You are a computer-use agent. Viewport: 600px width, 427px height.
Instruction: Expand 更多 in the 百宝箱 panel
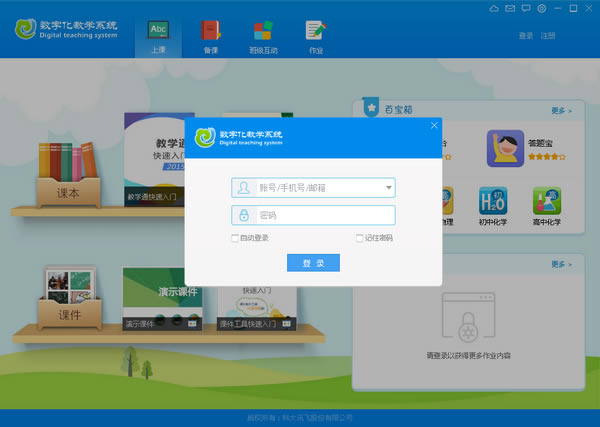pyautogui.click(x=561, y=111)
